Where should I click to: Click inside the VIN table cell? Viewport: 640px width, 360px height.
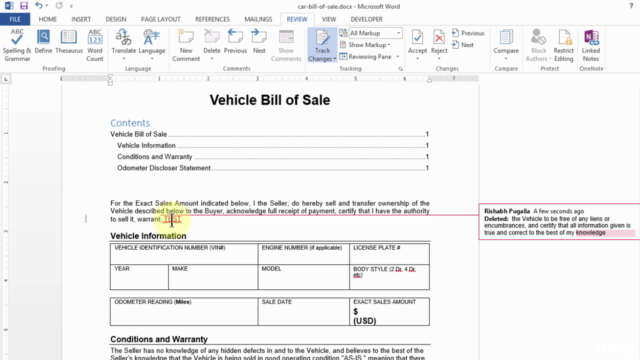click(x=184, y=254)
